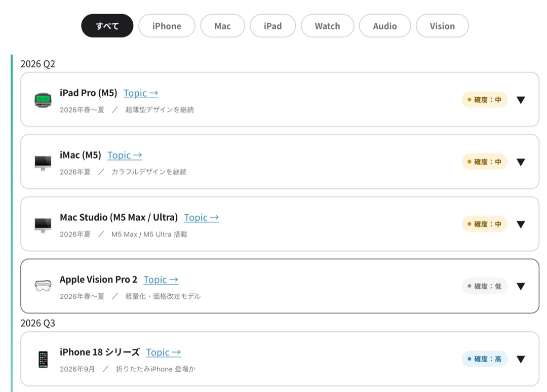Click the iPhone 18 phone icon
The width and height of the screenshot is (547, 392).
43,359
